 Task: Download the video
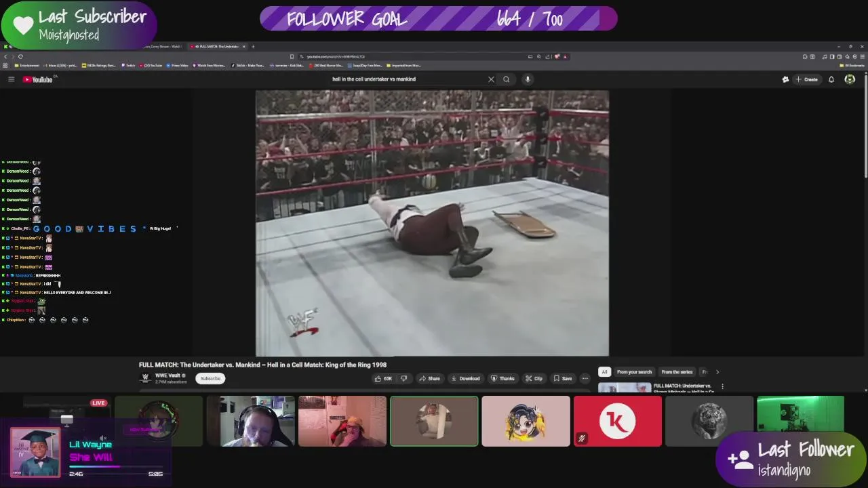coord(465,378)
